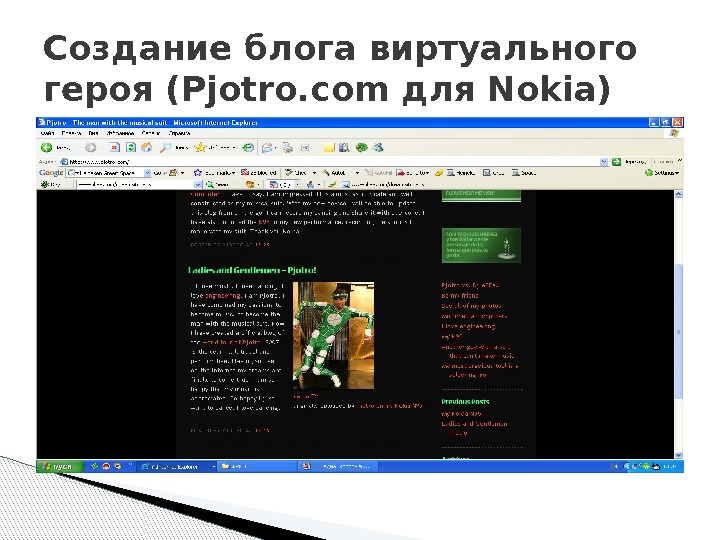Expand the Check spelling dropdown arrow

(x=314, y=173)
